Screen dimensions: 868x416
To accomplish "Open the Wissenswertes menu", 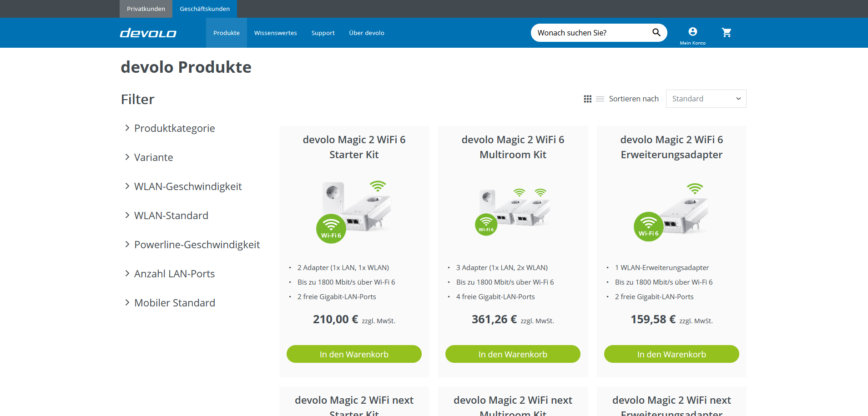I will coord(276,33).
